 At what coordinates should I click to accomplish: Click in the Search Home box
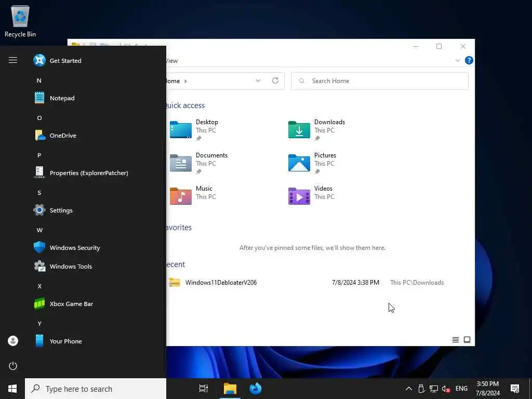click(x=380, y=81)
